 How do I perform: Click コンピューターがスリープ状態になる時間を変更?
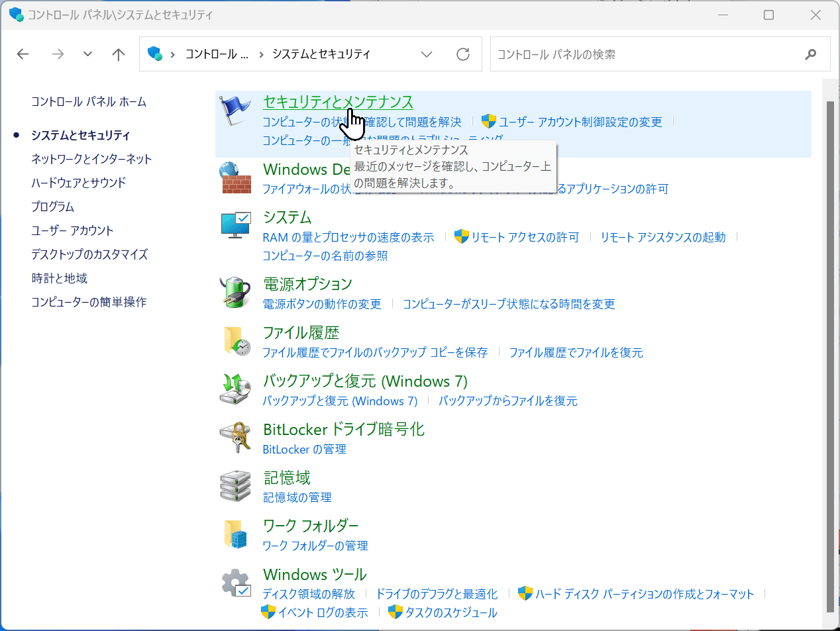click(509, 304)
